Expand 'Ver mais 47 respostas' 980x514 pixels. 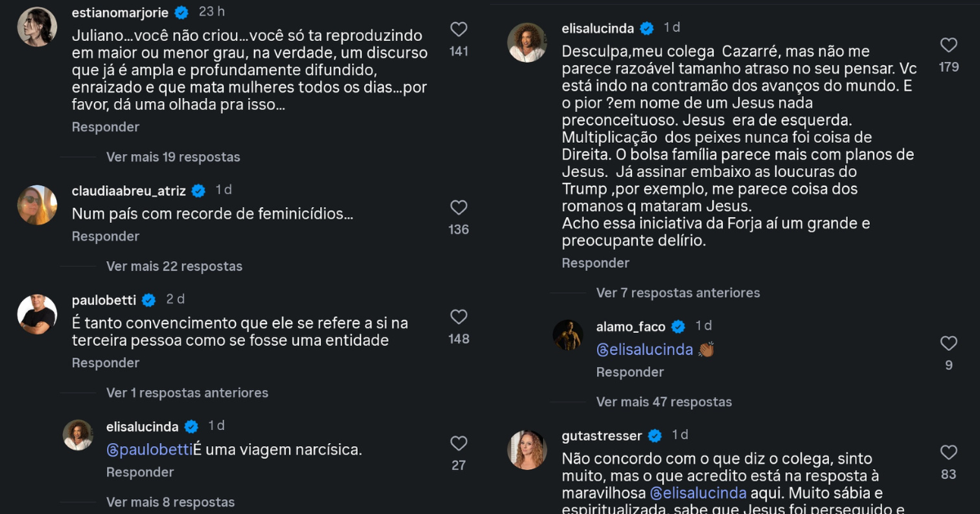click(x=664, y=401)
